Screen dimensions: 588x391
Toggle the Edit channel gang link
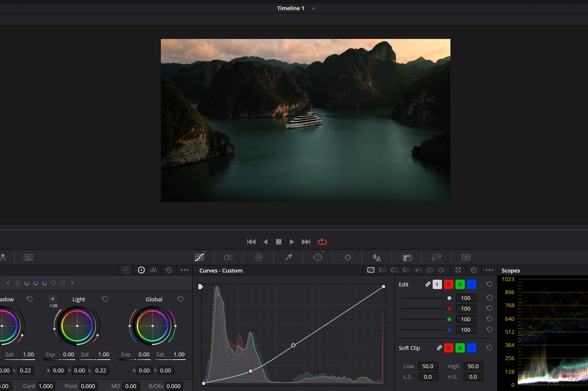point(428,284)
